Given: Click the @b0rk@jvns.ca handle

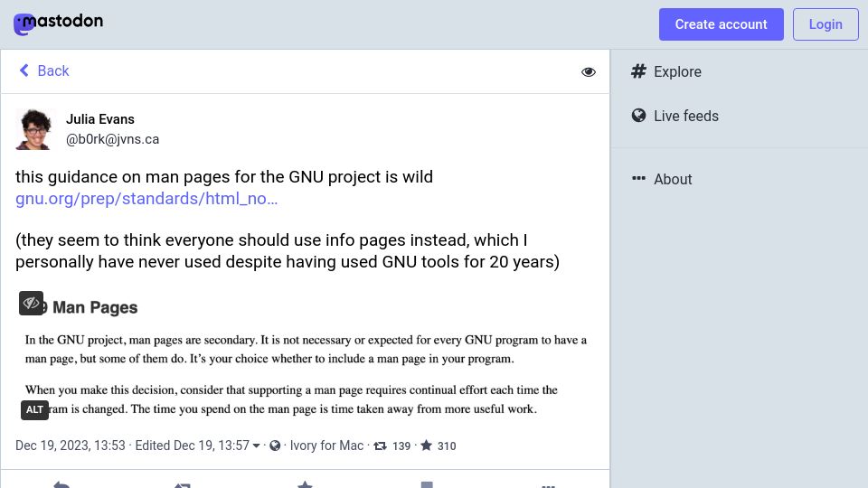Looking at the screenshot, I should point(112,139).
